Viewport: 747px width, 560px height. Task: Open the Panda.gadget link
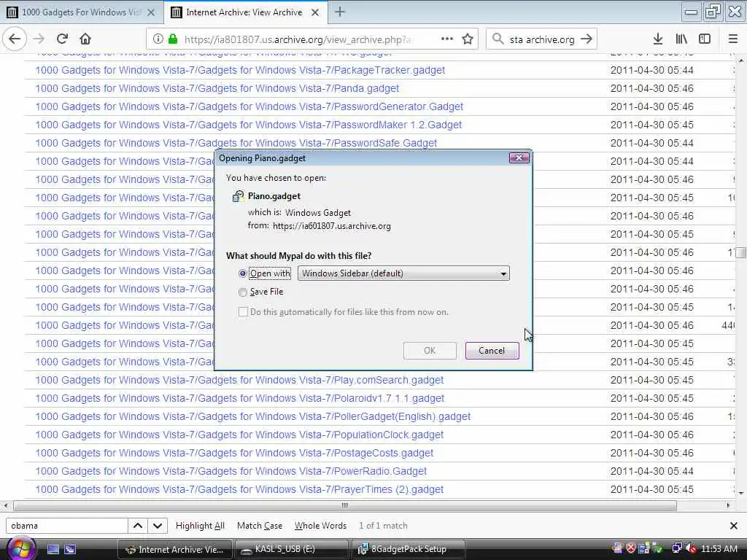[x=217, y=88]
